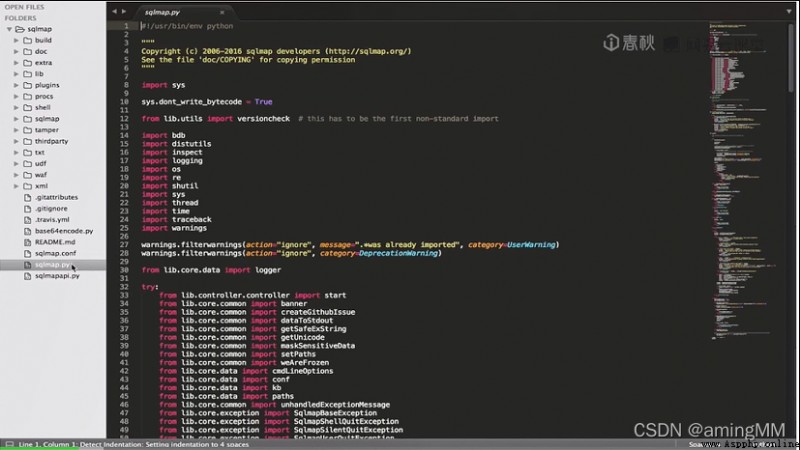Click the lib folder icon
The width and height of the screenshot is (800, 450).
coord(28,74)
